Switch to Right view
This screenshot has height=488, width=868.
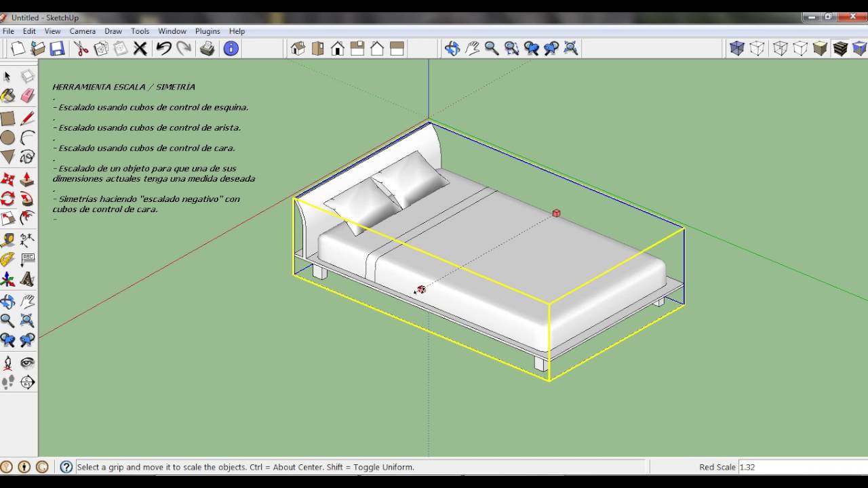coord(357,48)
